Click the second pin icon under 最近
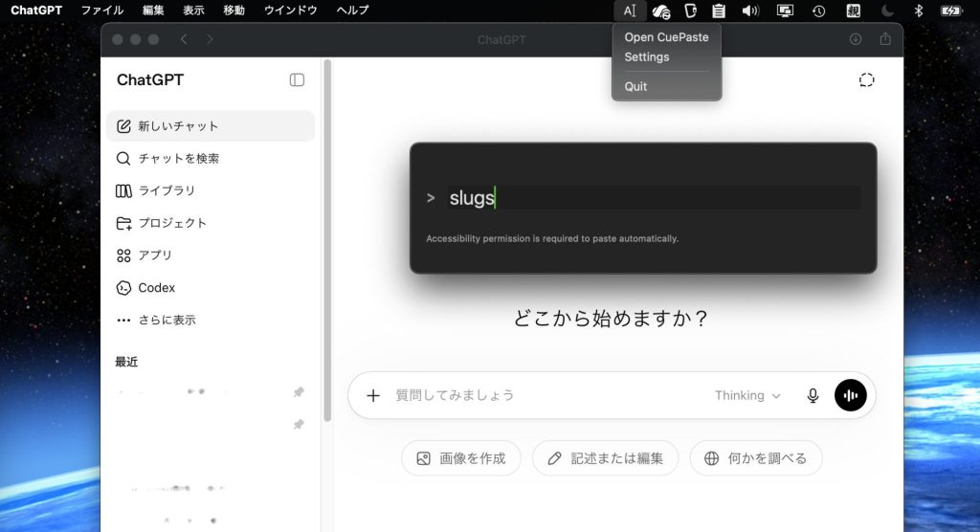This screenshot has height=532, width=980. (x=299, y=425)
